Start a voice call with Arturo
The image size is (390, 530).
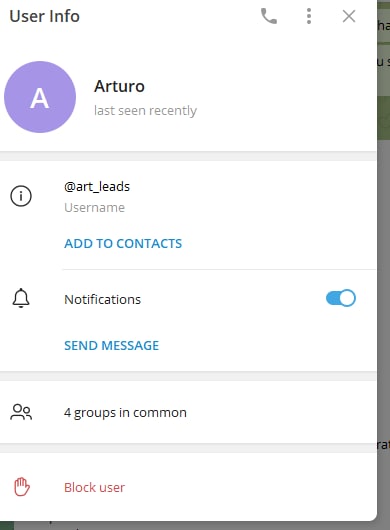(269, 16)
